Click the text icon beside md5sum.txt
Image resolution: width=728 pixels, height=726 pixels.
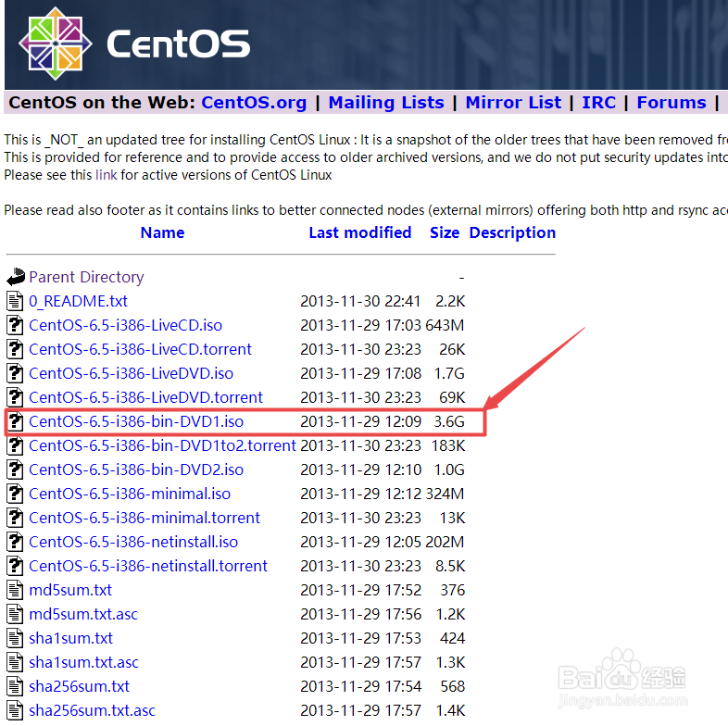click(x=15, y=590)
